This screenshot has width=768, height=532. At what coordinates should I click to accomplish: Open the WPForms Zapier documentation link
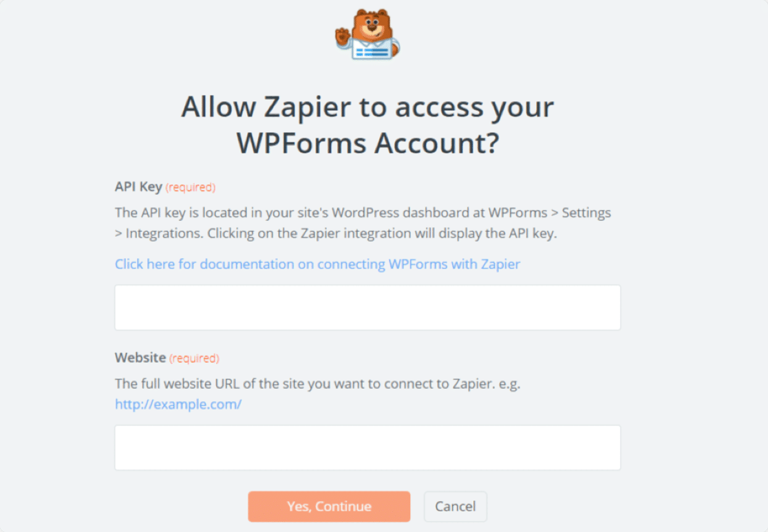click(317, 264)
